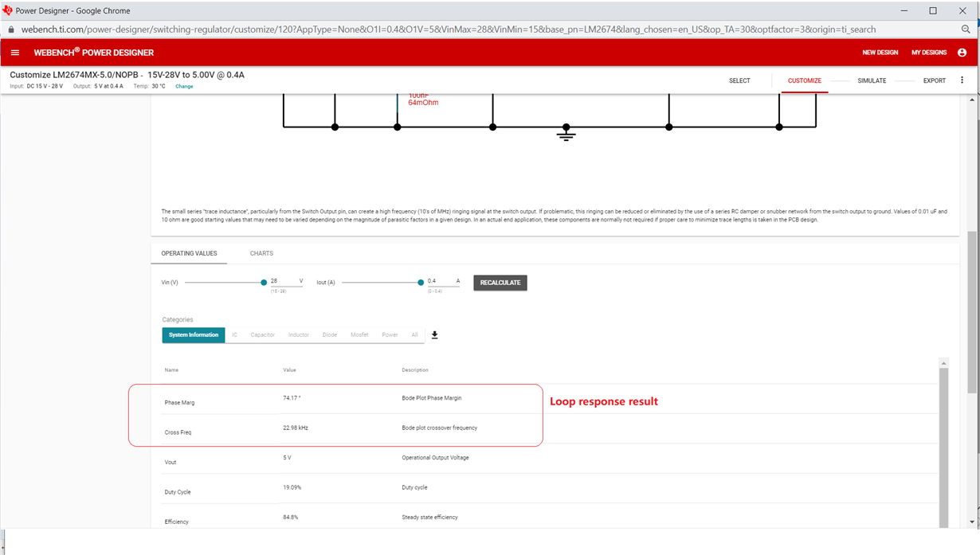Click the lock icon in address bar
Screen dimensions: 980x555
pyautogui.click(x=10, y=29)
